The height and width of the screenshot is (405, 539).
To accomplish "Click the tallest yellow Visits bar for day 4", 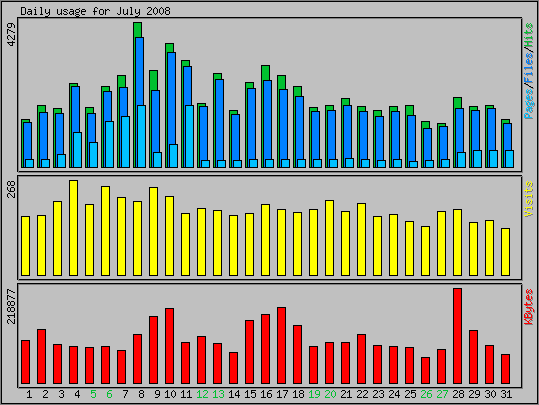I will (x=74, y=228).
